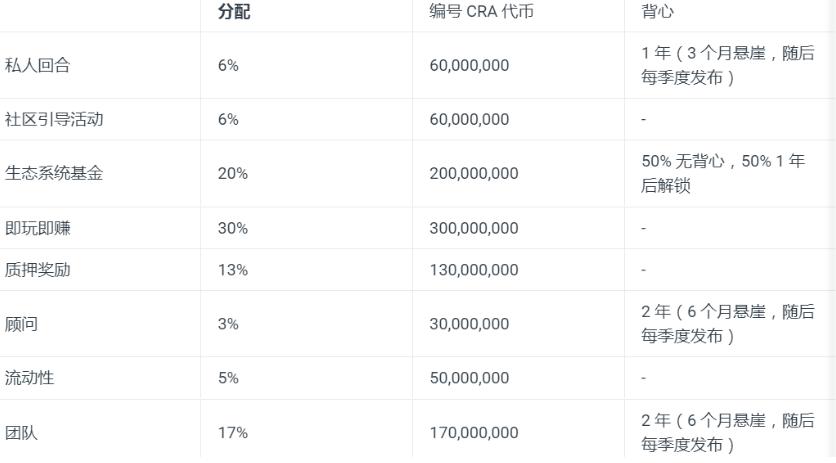This screenshot has height=463, width=836.
Task: Select the 13% allocation value
Action: 232,270
